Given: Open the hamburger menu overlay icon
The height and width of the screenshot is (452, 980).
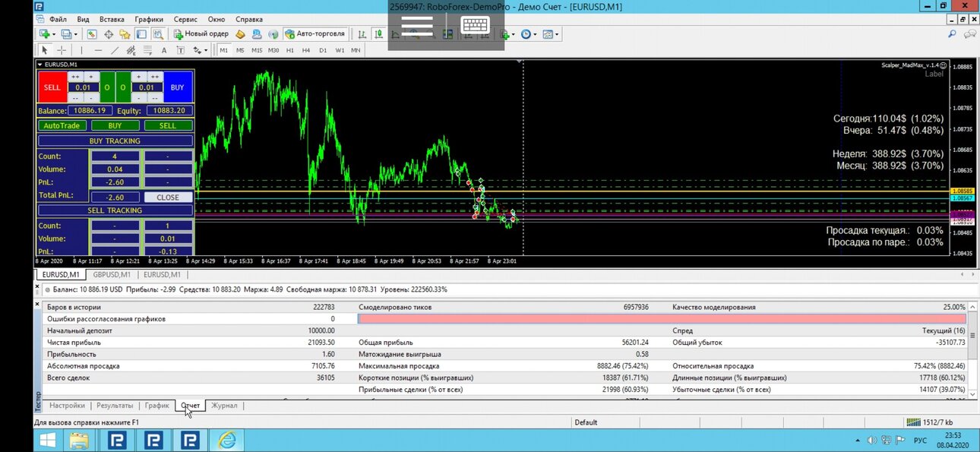Looking at the screenshot, I should (417, 26).
